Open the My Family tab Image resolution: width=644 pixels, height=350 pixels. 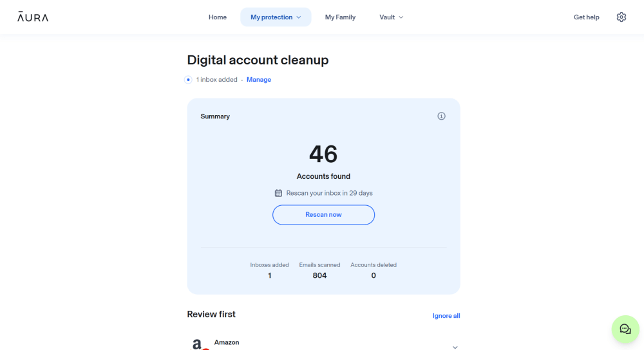[x=340, y=17]
